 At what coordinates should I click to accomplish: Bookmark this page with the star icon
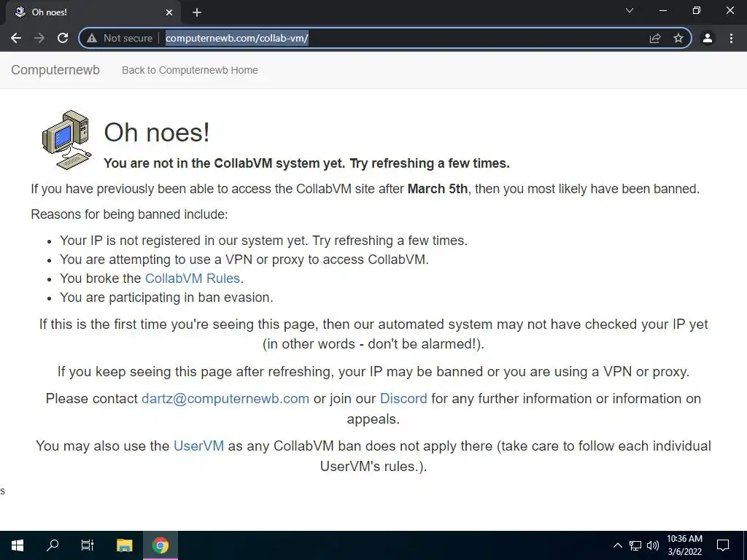[678, 38]
